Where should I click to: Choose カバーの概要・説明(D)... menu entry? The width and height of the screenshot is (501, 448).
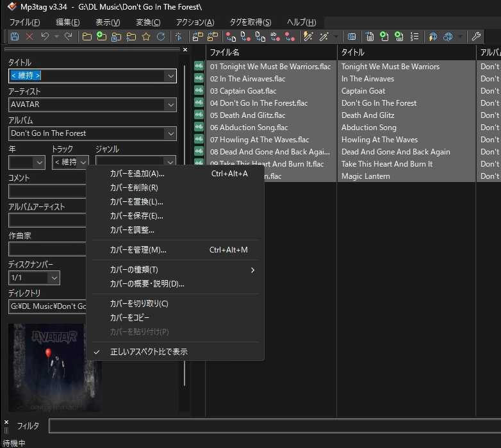175,284
